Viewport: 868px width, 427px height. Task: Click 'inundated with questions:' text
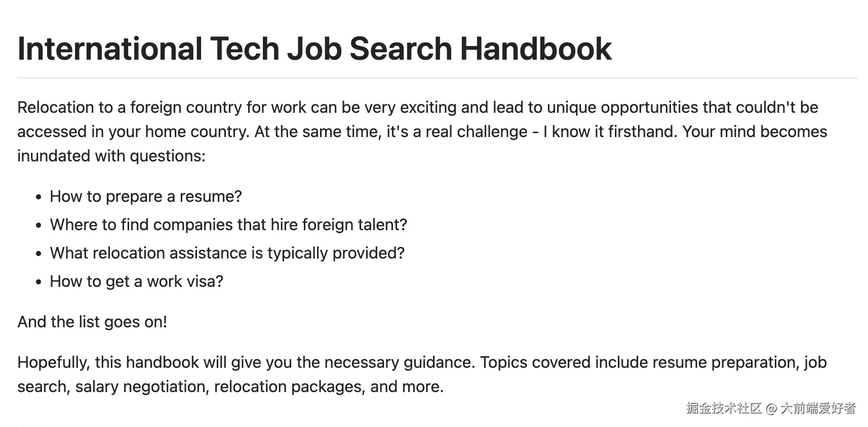pyautogui.click(x=111, y=156)
